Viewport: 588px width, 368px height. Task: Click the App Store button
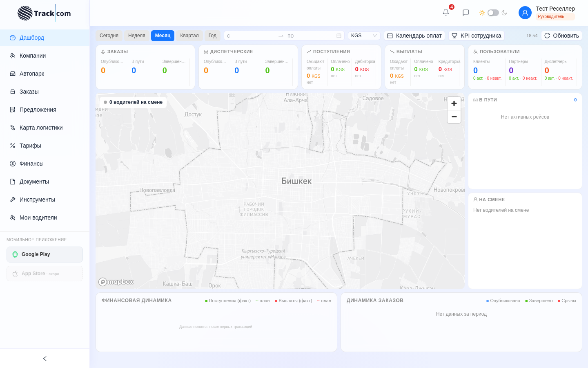point(45,274)
